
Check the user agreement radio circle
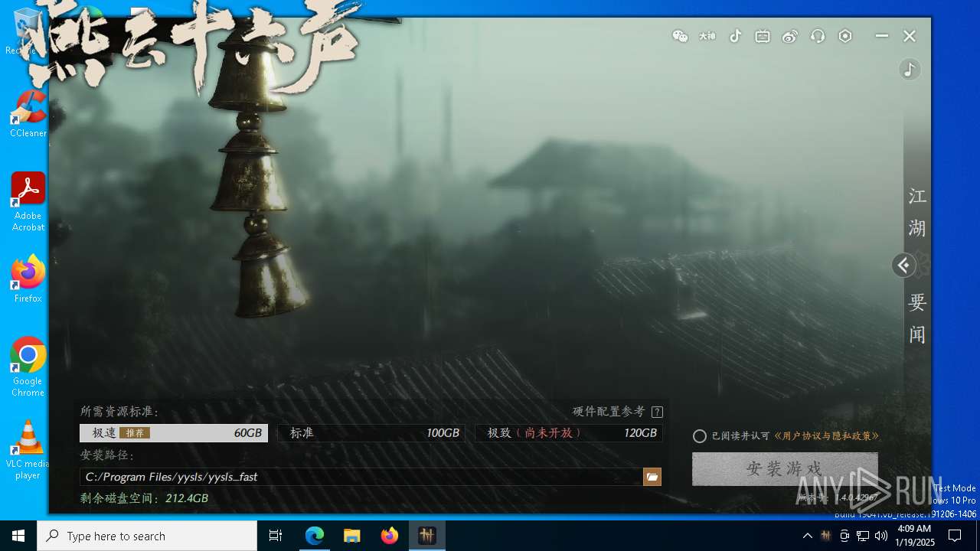click(699, 436)
